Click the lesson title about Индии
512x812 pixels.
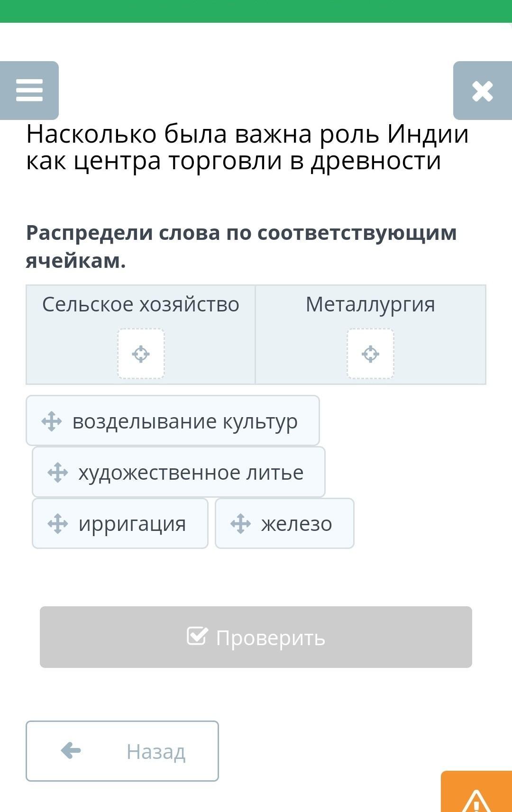coord(247,147)
